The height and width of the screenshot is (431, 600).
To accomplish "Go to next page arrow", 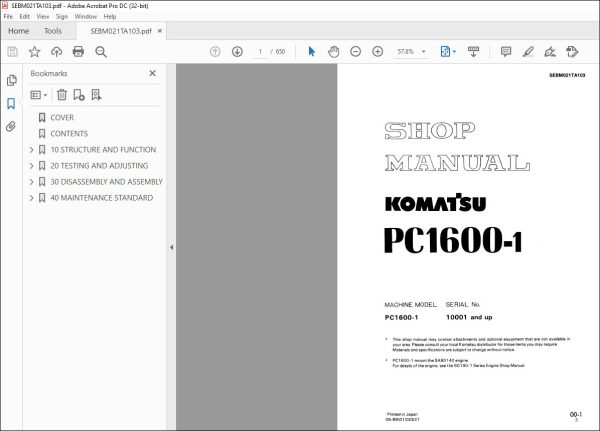I will coord(237,52).
